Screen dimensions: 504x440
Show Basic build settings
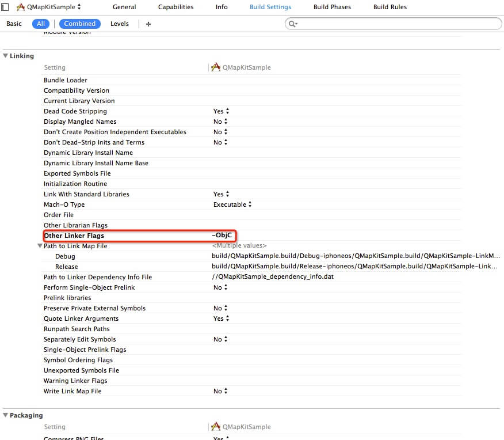14,24
